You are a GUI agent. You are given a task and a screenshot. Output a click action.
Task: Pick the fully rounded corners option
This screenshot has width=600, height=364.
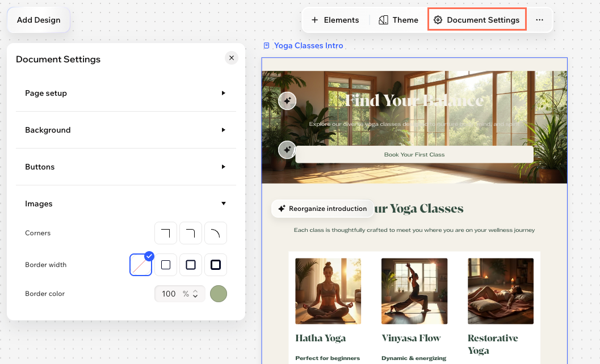216,233
